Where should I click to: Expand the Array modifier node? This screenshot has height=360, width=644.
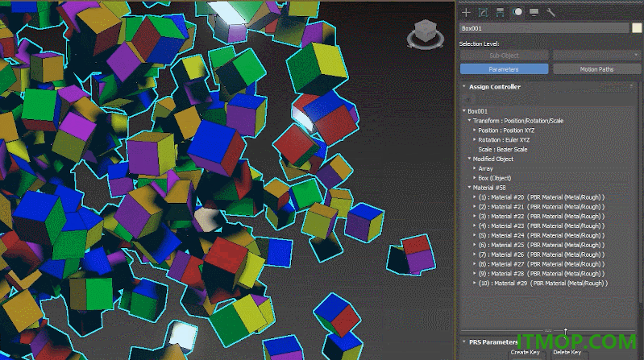pyautogui.click(x=475, y=168)
